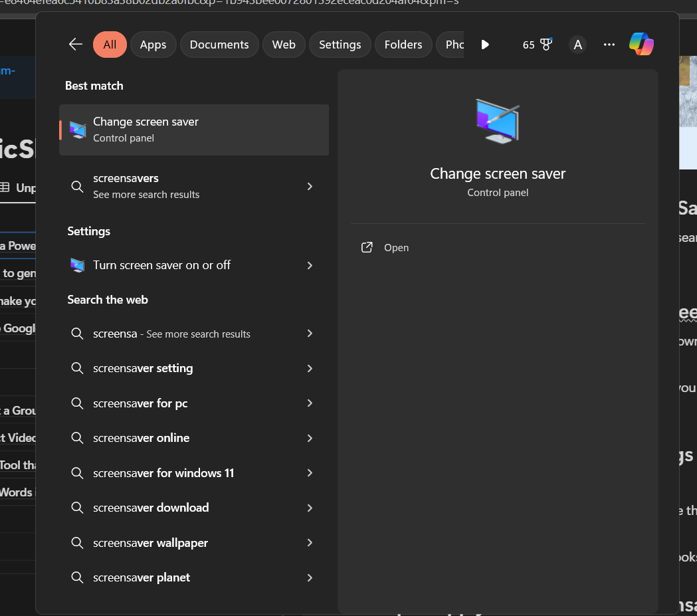Image resolution: width=697 pixels, height=616 pixels.
Task: Open the account avatar 'A'
Action: (577, 45)
